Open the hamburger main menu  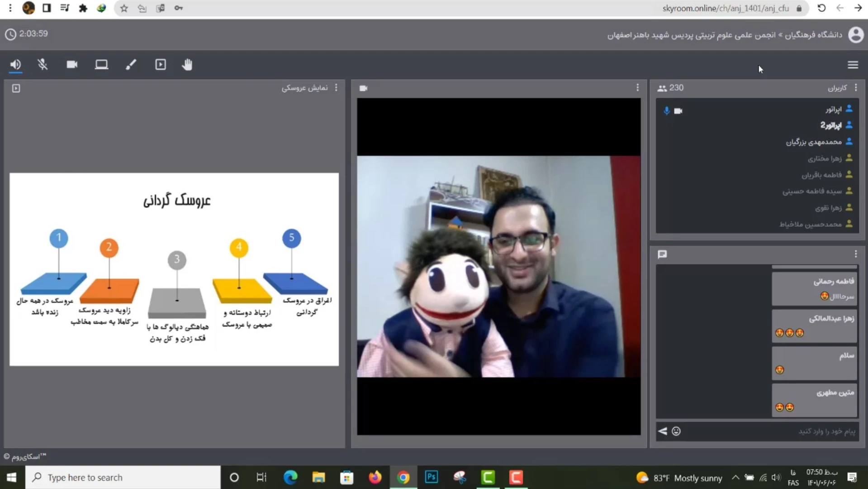point(853,65)
